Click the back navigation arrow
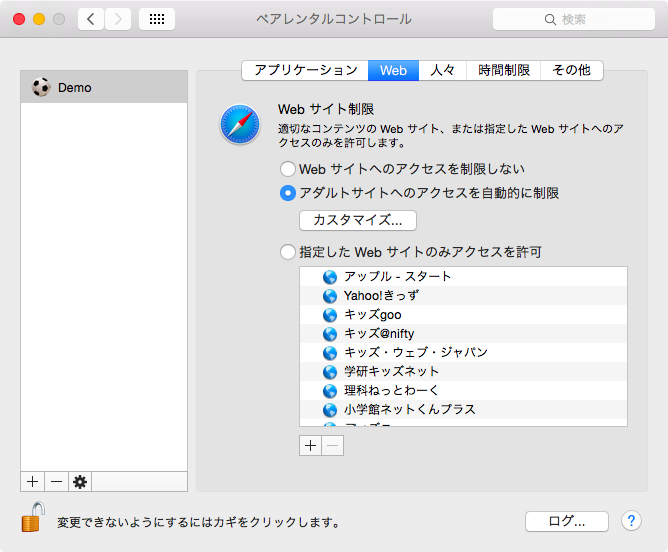Viewport: 668px width, 552px height. [x=91, y=19]
